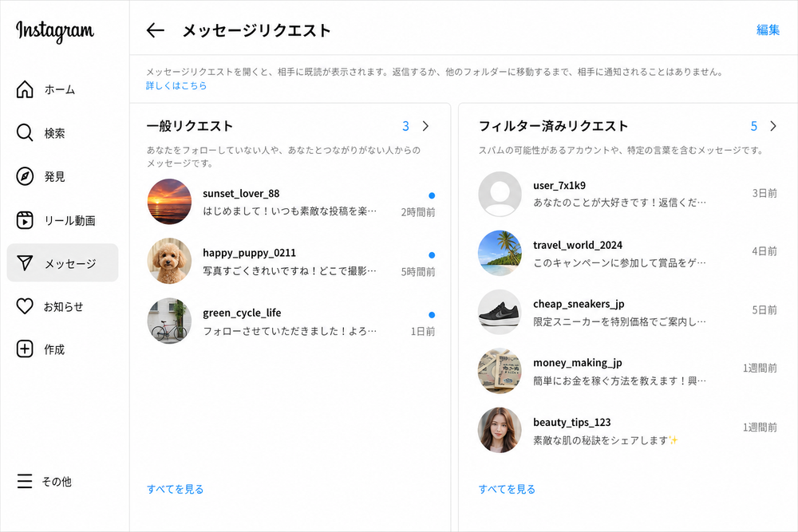The image size is (798, 532).
Task: Click the username green_cycle_life
Action: pyautogui.click(x=242, y=313)
